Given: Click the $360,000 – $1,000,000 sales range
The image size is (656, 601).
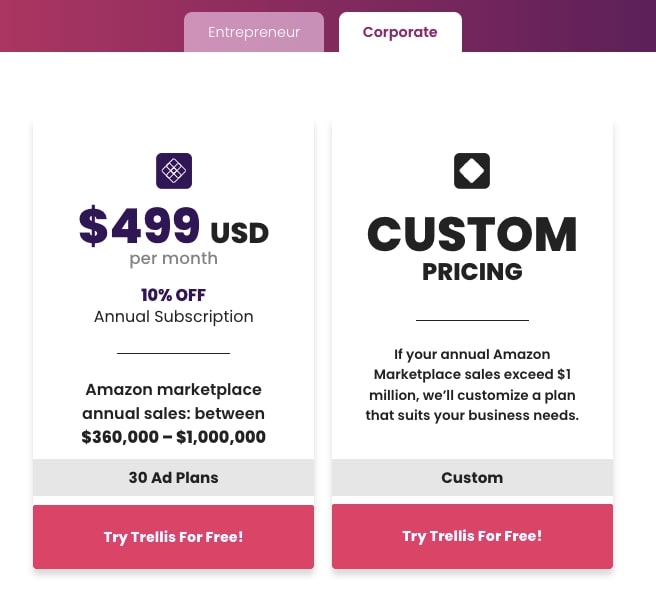Looking at the screenshot, I should tap(173, 437).
